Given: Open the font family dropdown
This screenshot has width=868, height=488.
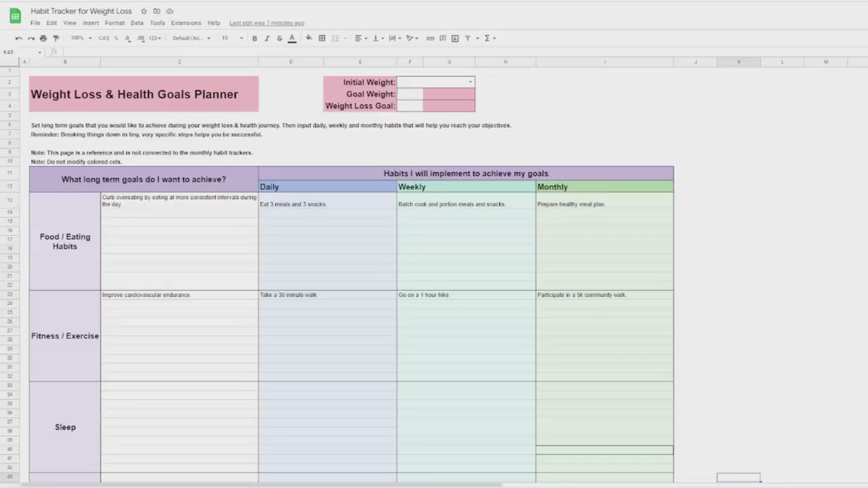Looking at the screenshot, I should pos(191,39).
